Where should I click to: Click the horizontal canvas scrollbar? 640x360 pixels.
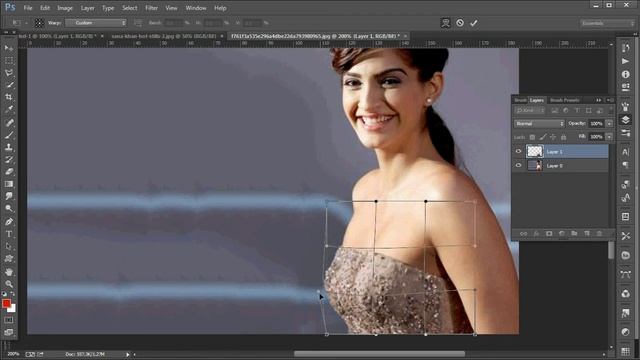tap(379, 354)
